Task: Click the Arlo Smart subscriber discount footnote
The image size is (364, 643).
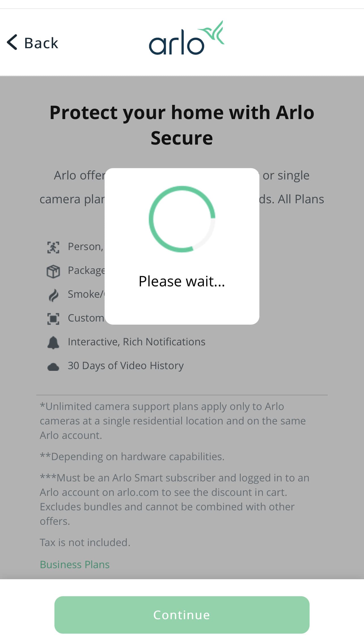Action: click(x=174, y=499)
